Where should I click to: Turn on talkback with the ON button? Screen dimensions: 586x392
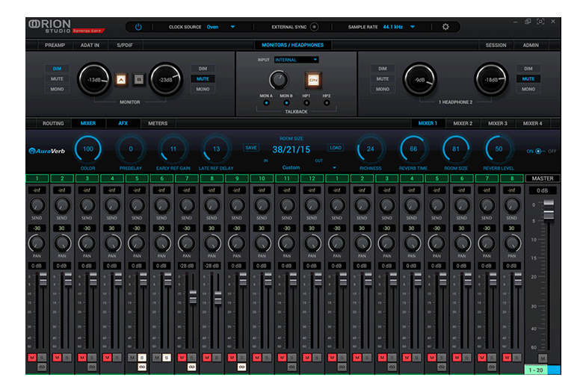(313, 79)
